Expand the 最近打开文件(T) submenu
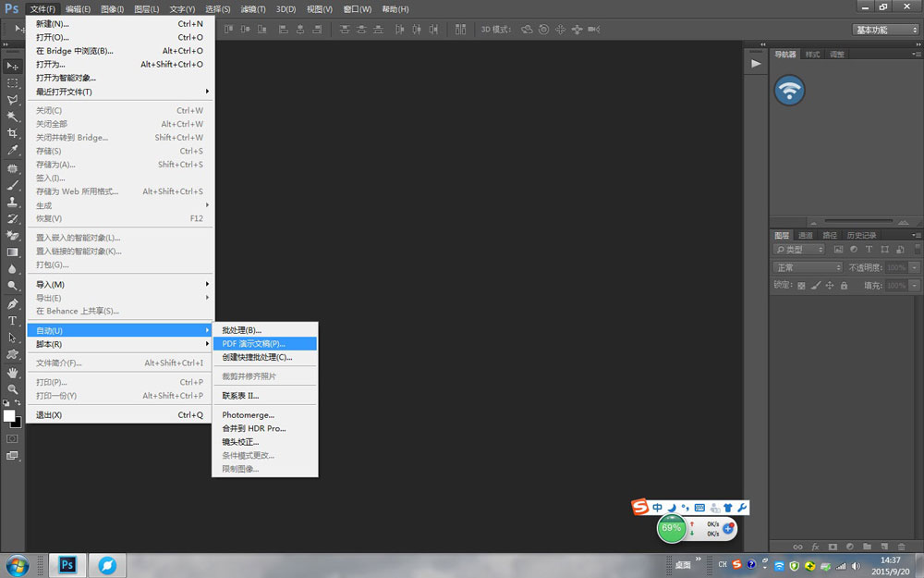The image size is (924, 578). point(120,92)
